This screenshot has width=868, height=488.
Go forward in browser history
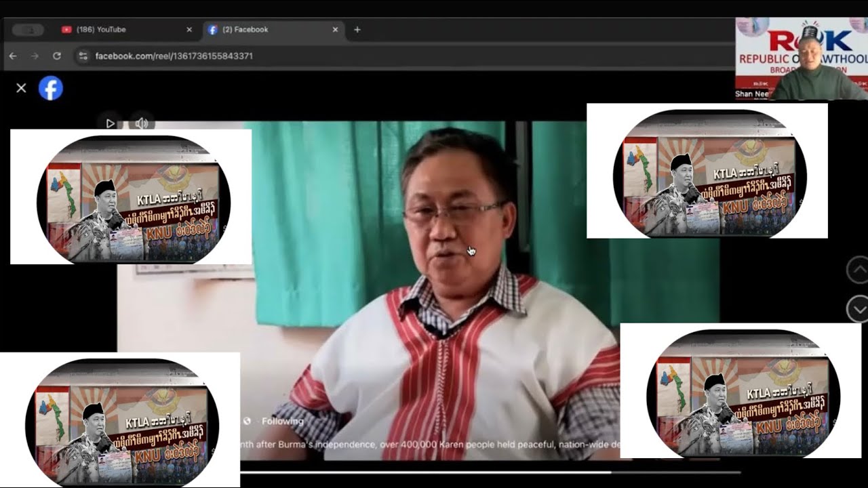pyautogui.click(x=35, y=56)
